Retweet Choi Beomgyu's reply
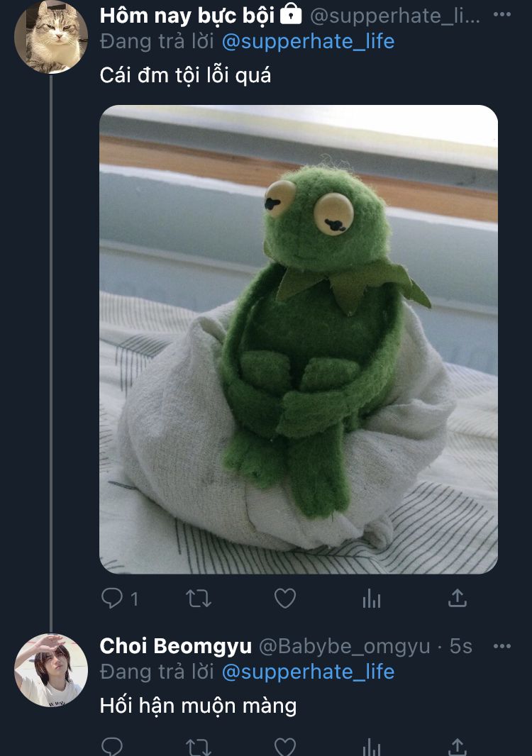The height and width of the screenshot is (756, 532). pyautogui.click(x=199, y=746)
